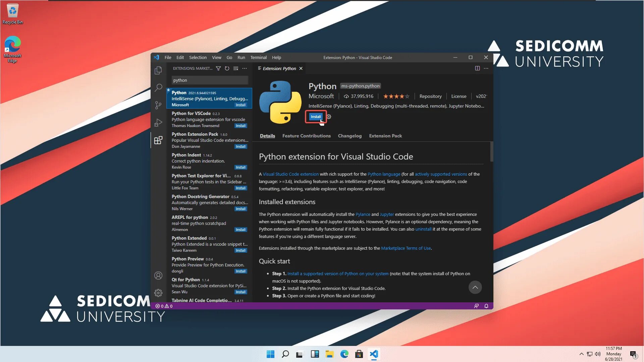
Task: Install Python for VSCode extension
Action: click(x=241, y=126)
